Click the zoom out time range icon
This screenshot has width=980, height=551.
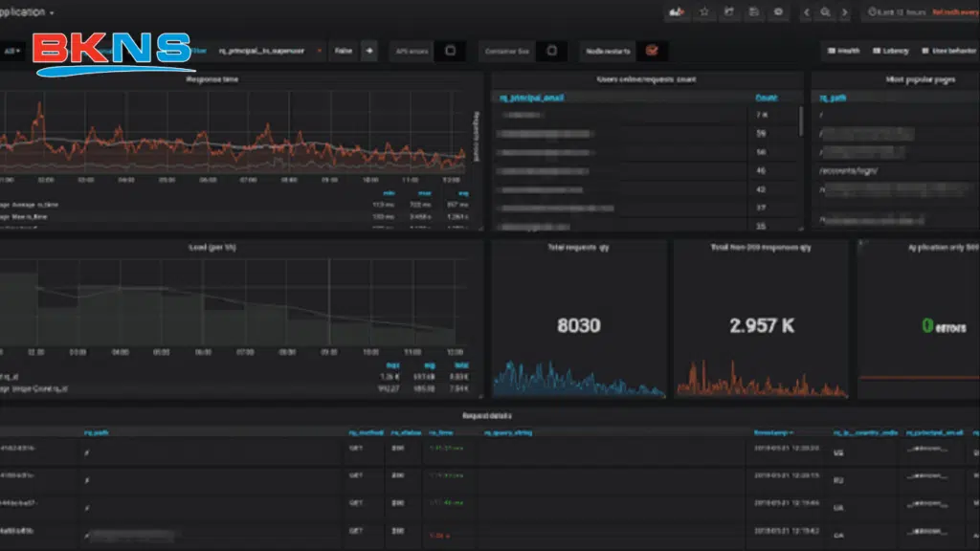click(825, 11)
